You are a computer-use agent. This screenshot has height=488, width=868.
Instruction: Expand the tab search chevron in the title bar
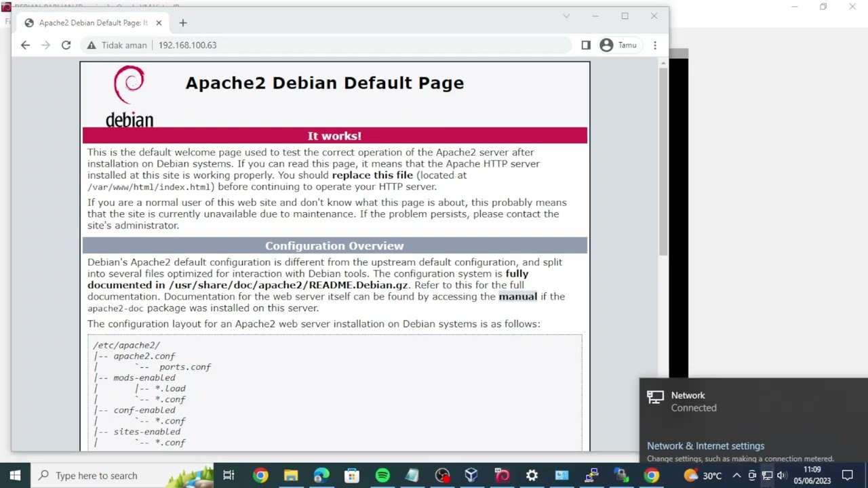tap(566, 16)
